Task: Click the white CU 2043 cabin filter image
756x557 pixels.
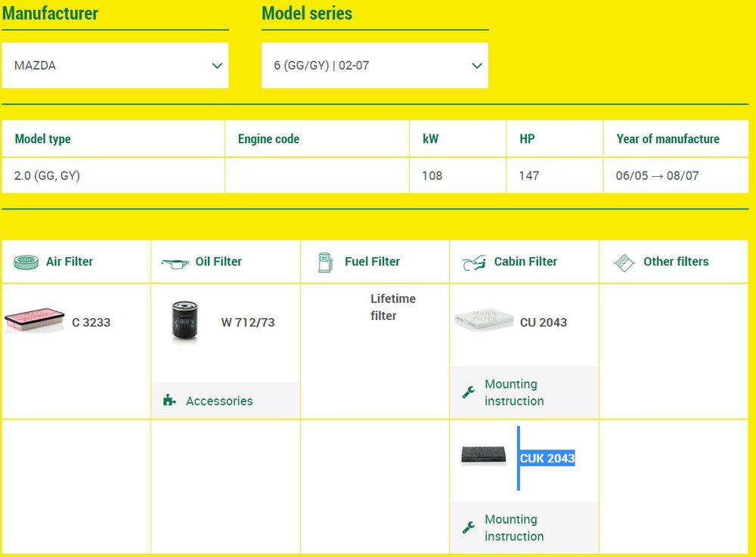Action: coord(484,320)
